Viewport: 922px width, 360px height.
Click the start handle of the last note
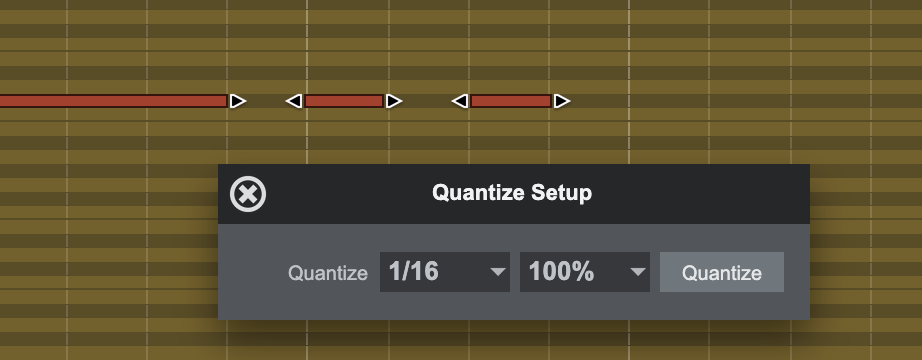[x=460, y=101]
